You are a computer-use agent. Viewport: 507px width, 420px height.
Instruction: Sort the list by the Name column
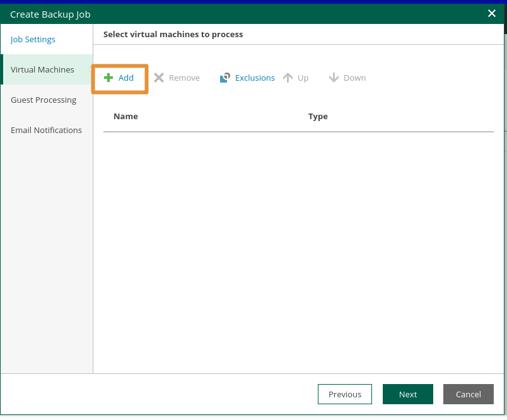(x=125, y=116)
